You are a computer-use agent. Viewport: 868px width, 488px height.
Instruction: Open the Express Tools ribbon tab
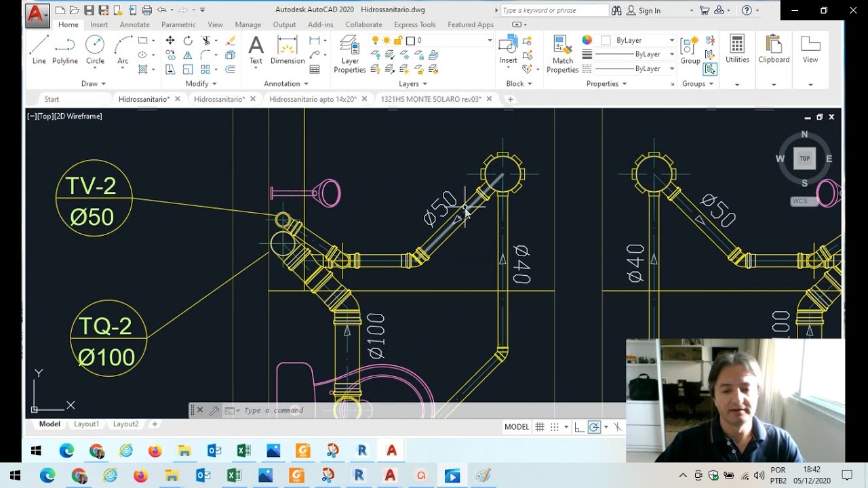[415, 24]
